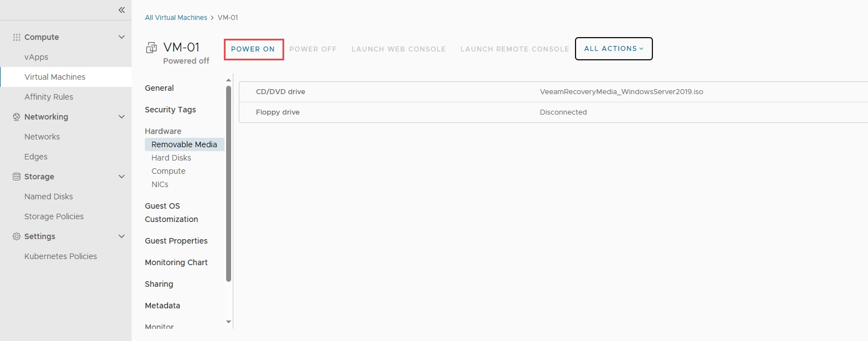Collapse the Settings section chevron
The image size is (868, 341).
click(122, 236)
